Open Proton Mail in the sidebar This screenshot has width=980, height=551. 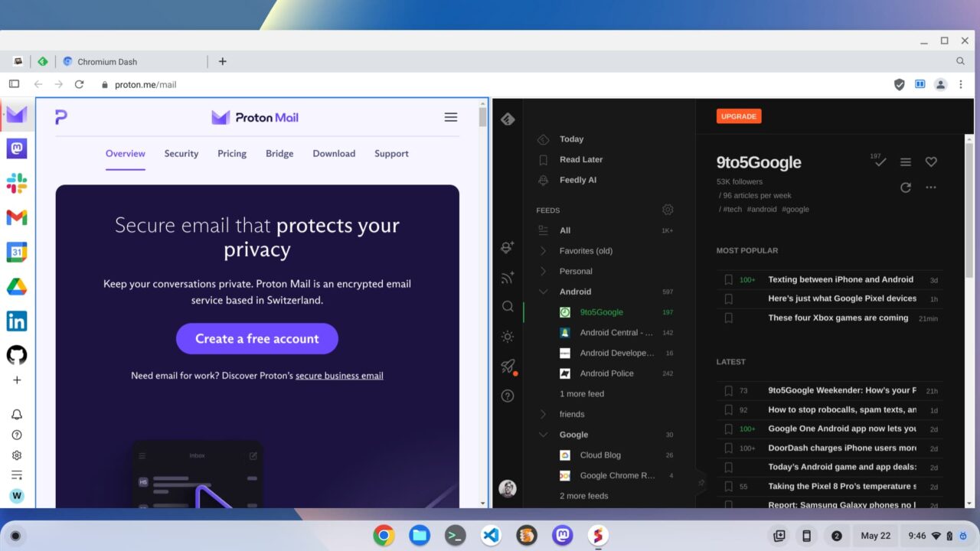point(17,115)
